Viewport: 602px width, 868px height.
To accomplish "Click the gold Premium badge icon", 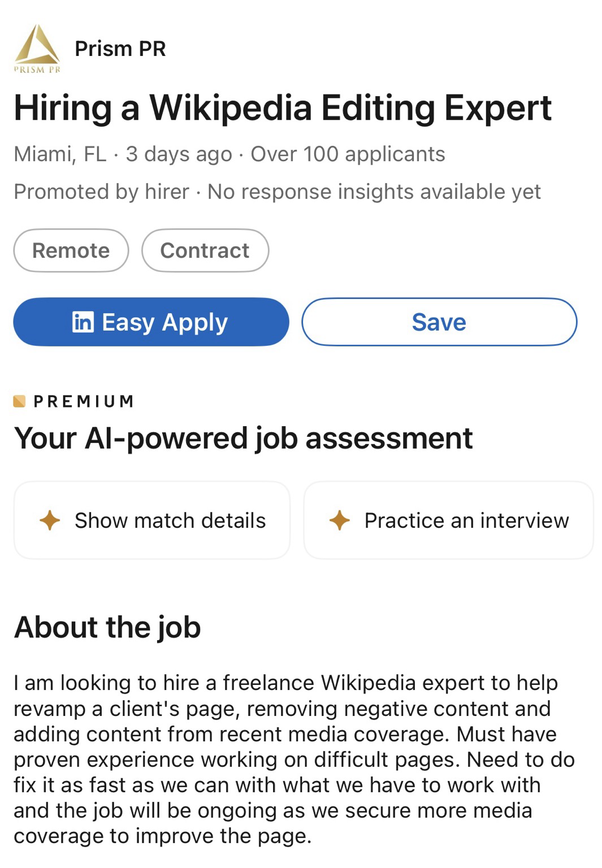I will point(19,401).
